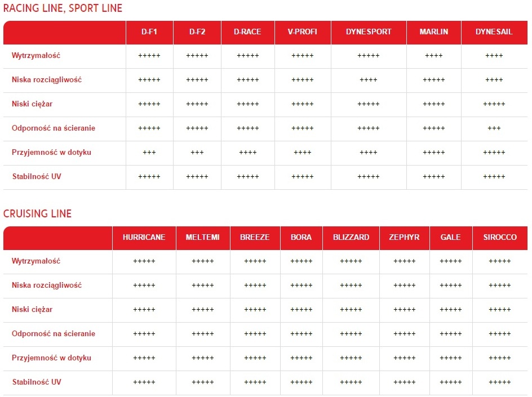Click DYNESAIL's "++++" Wytrzymałość rating

(494, 56)
